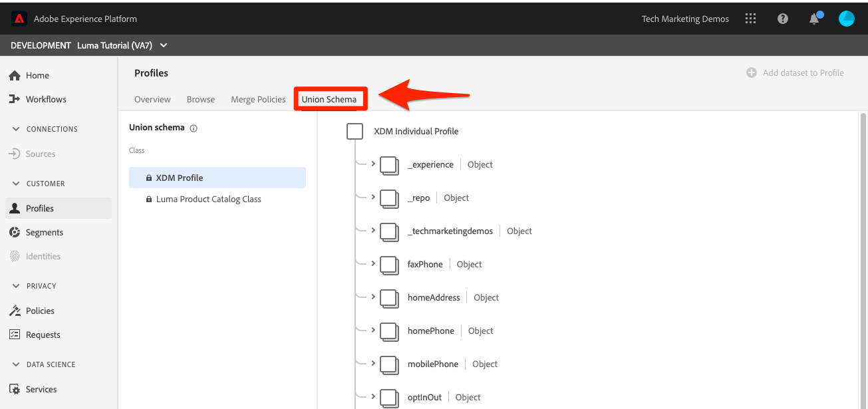Expand the _techmarketingdemos object node
Viewport: 868px width, 409px height.
click(373, 230)
